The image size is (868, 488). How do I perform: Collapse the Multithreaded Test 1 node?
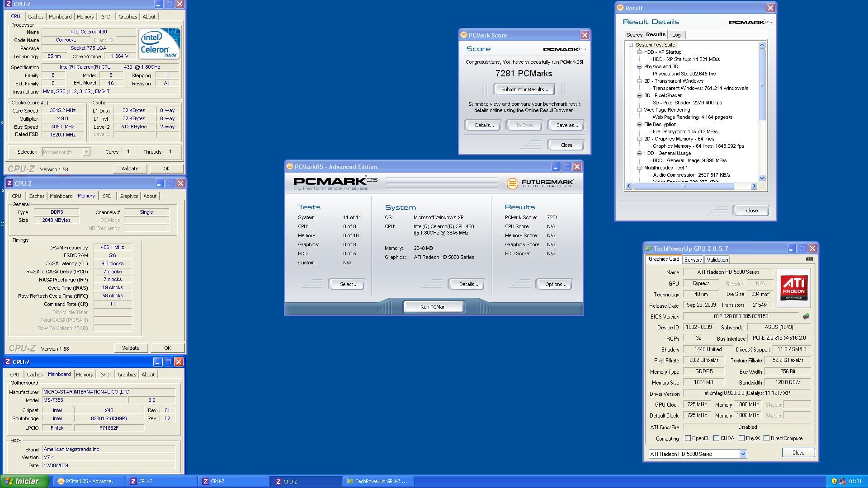[x=640, y=168]
